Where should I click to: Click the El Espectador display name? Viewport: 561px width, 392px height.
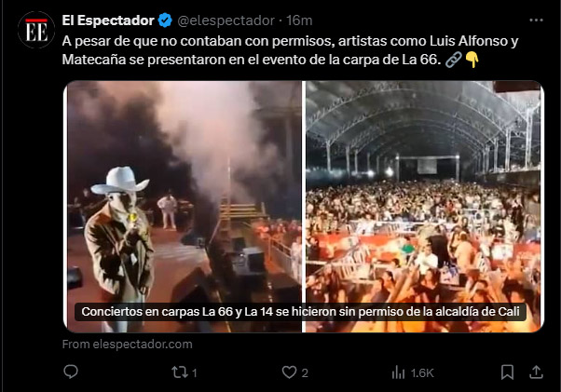tap(108, 20)
